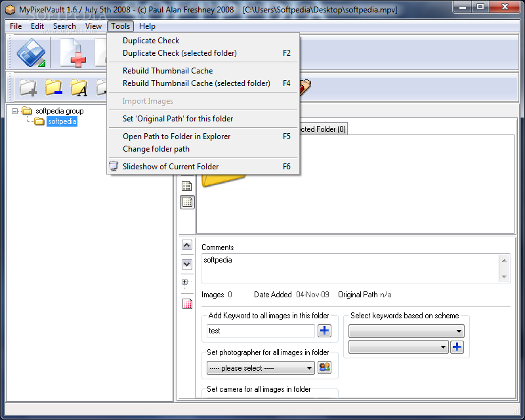This screenshot has width=525, height=420.
Task: Click the presentation screen icon beside Slideshow
Action: coord(114,166)
